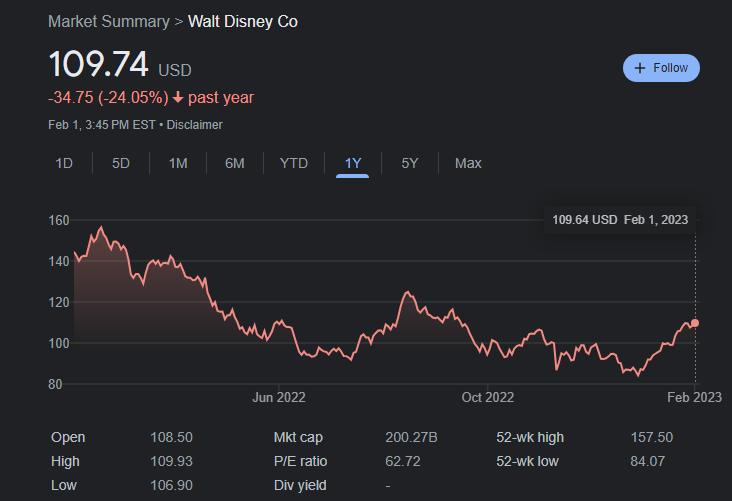This screenshot has height=501, width=732.
Task: Switch chart to YTD range
Action: point(294,163)
